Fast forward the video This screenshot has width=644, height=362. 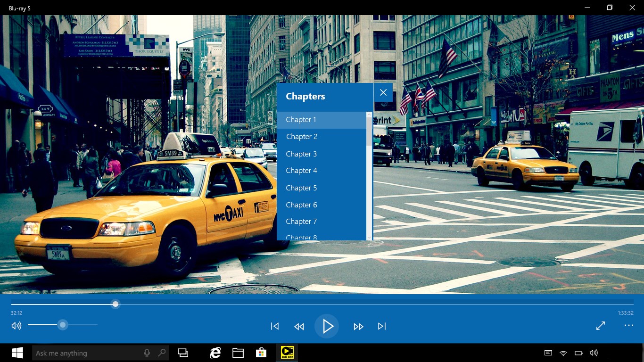[358, 326]
